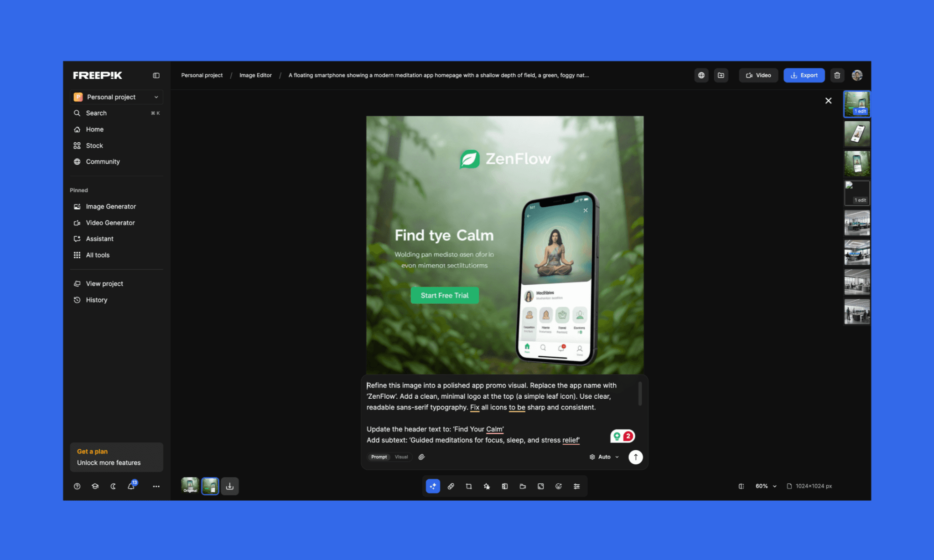This screenshot has width=934, height=560.
Task: Toggle dark mode moon icon
Action: 113,486
